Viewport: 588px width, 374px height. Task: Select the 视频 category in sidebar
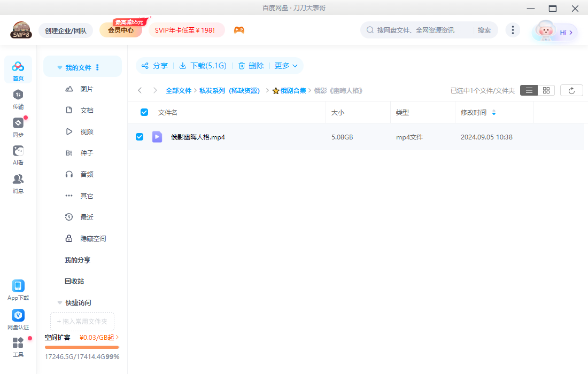[x=87, y=131]
